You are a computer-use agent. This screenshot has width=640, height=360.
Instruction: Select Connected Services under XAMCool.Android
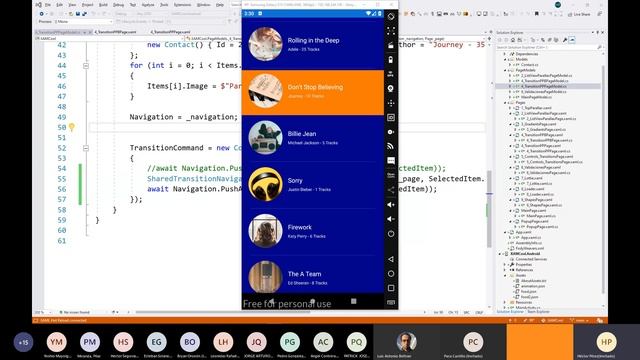coord(531,259)
